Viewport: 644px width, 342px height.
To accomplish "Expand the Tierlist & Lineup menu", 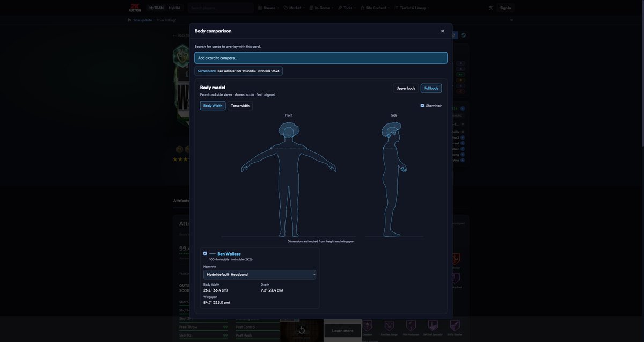I will [x=412, y=8].
